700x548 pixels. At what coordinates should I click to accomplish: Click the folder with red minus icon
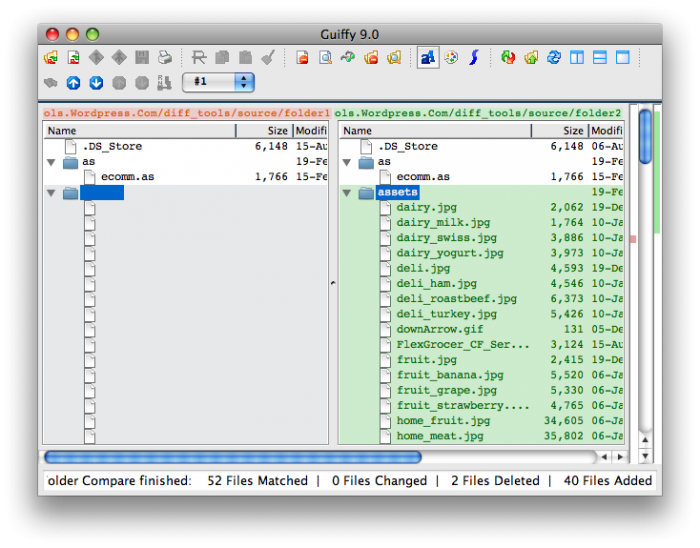[x=371, y=58]
